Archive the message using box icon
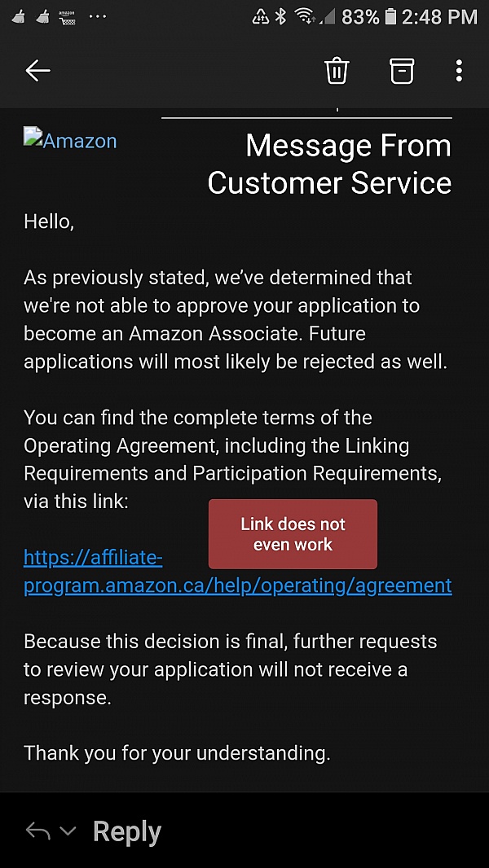 [401, 71]
